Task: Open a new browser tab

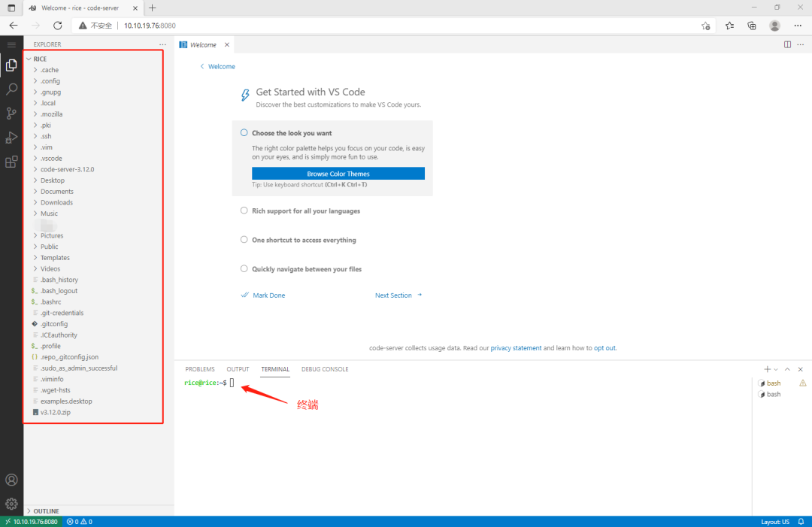Action: [152, 8]
